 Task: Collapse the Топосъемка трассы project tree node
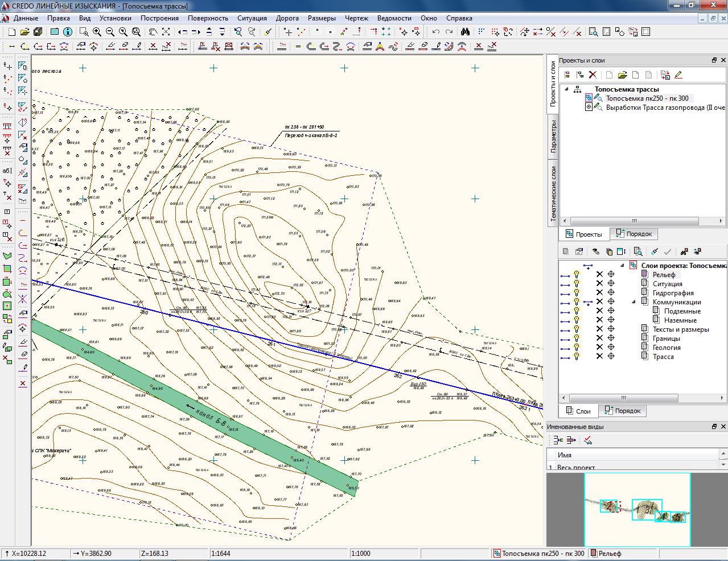(x=566, y=89)
